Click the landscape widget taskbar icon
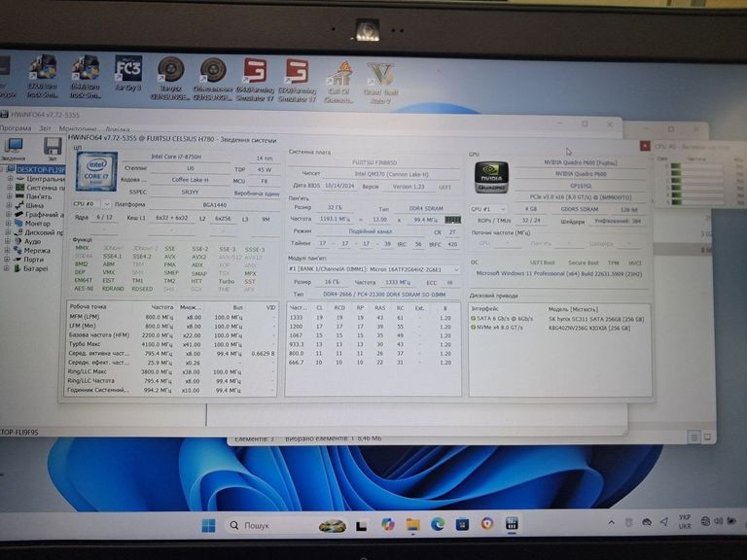The width and height of the screenshot is (747, 560). [333, 526]
